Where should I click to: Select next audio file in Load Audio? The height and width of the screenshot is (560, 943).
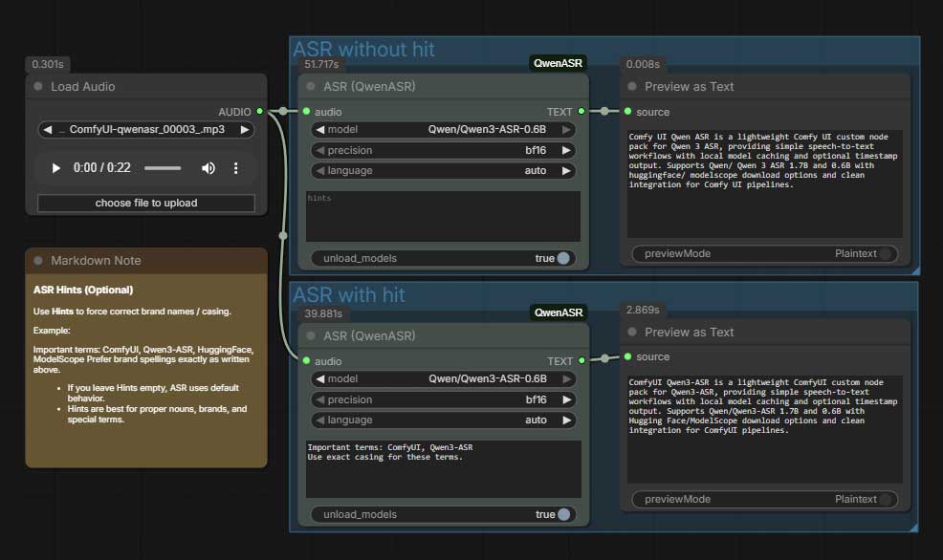[x=245, y=130]
